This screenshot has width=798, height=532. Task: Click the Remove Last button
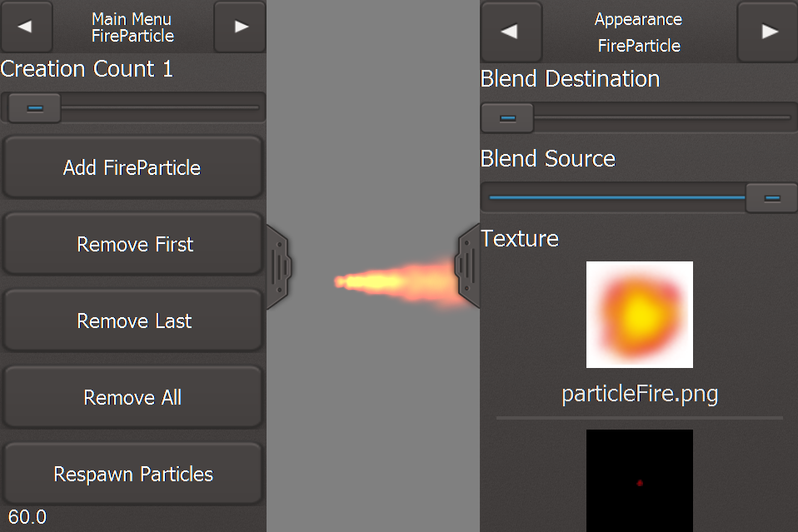coord(132,321)
